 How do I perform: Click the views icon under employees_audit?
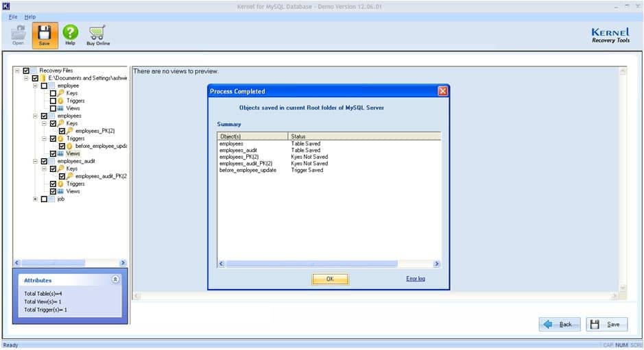click(61, 191)
